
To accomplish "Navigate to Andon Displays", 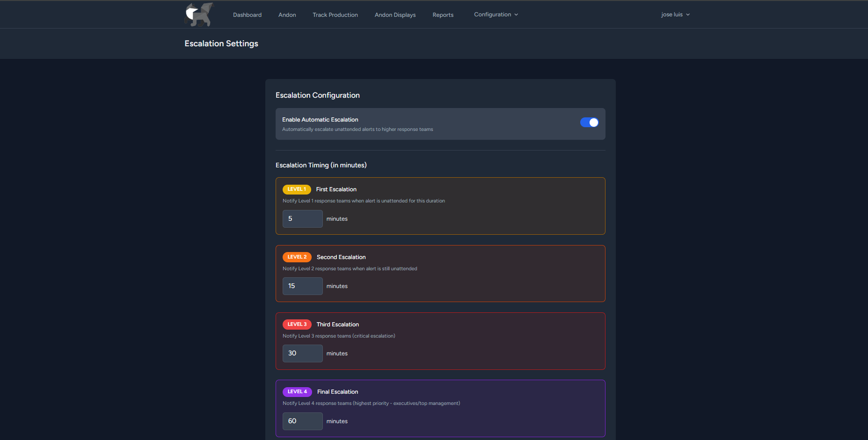I will 395,15.
